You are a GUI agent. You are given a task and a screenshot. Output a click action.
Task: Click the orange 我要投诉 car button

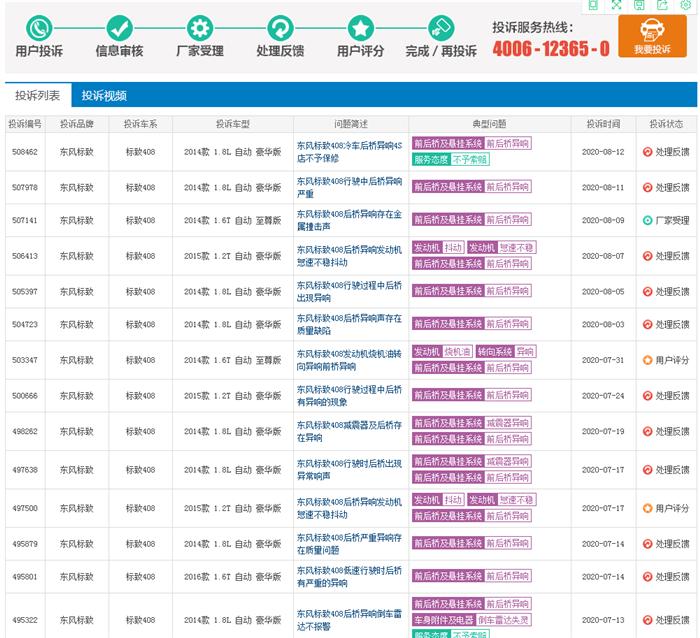[652, 36]
